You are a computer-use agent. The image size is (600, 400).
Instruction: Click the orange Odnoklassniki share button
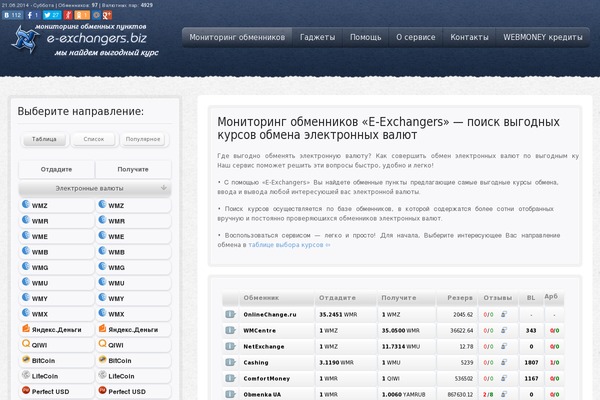(82, 15)
